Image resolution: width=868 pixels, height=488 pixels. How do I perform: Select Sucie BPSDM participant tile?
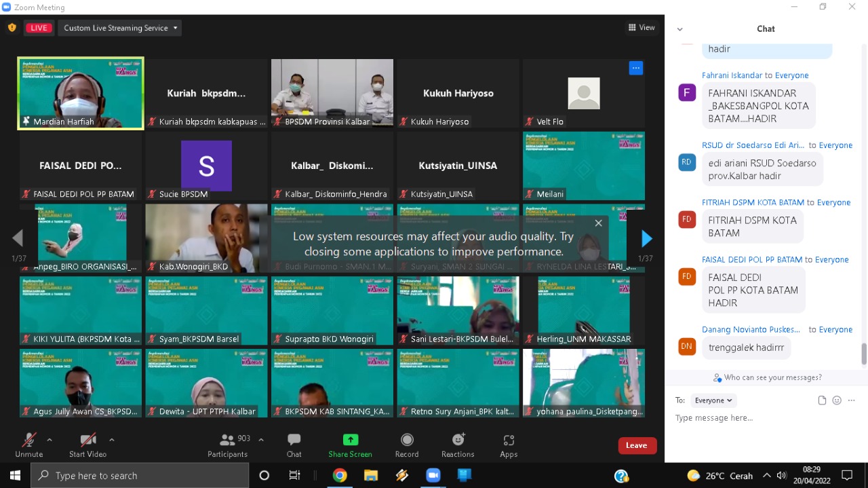point(206,166)
